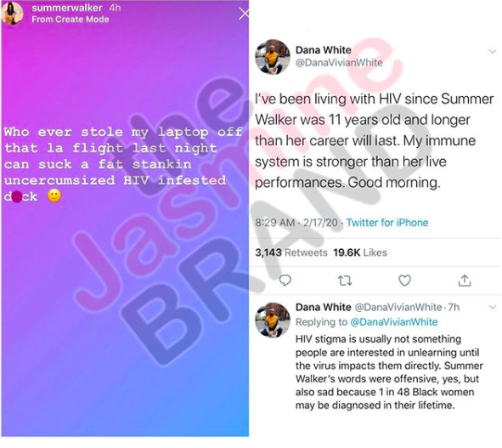This screenshot has height=448, width=502.
Task: View the 19.6K Likes list
Action: pos(360,252)
